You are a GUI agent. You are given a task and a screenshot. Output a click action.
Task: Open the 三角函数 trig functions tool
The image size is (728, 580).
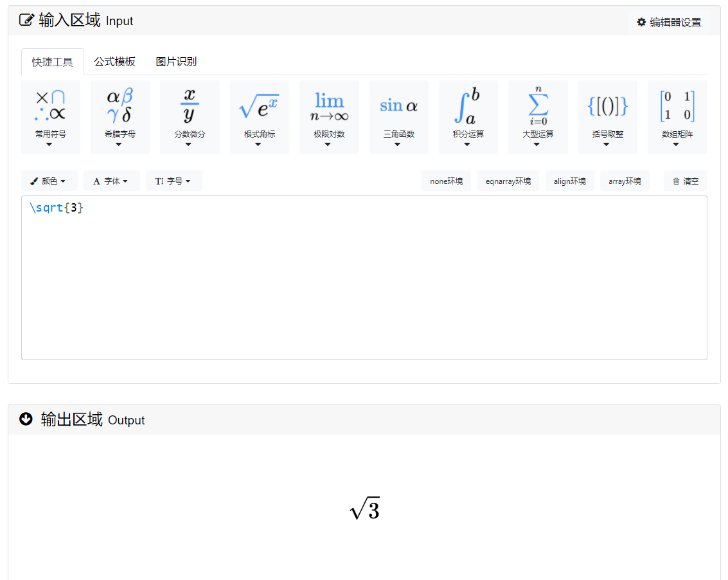click(x=399, y=117)
